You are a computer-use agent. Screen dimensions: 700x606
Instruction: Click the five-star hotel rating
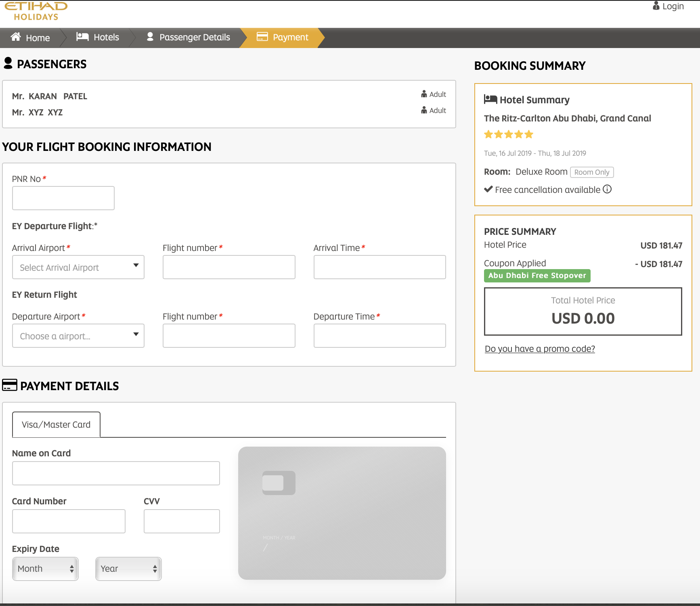(x=509, y=134)
